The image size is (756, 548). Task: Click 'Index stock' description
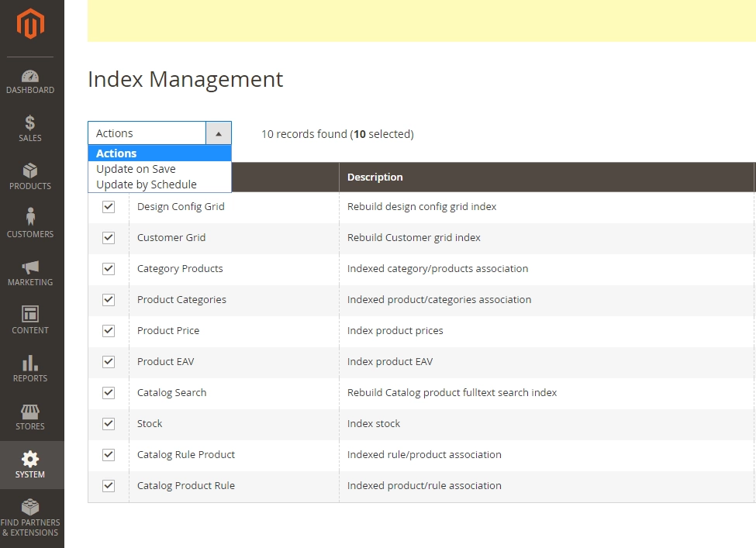click(x=374, y=424)
